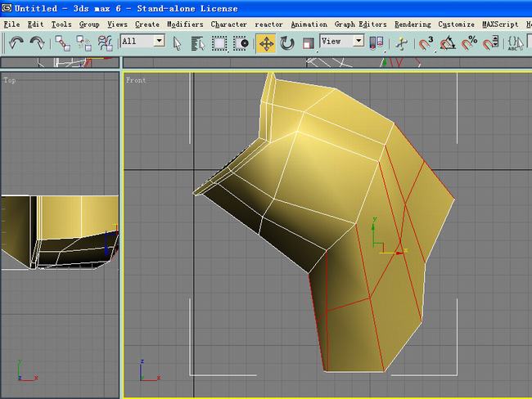Open the All selection filter dropdown
The image size is (532, 399).
click(x=142, y=42)
